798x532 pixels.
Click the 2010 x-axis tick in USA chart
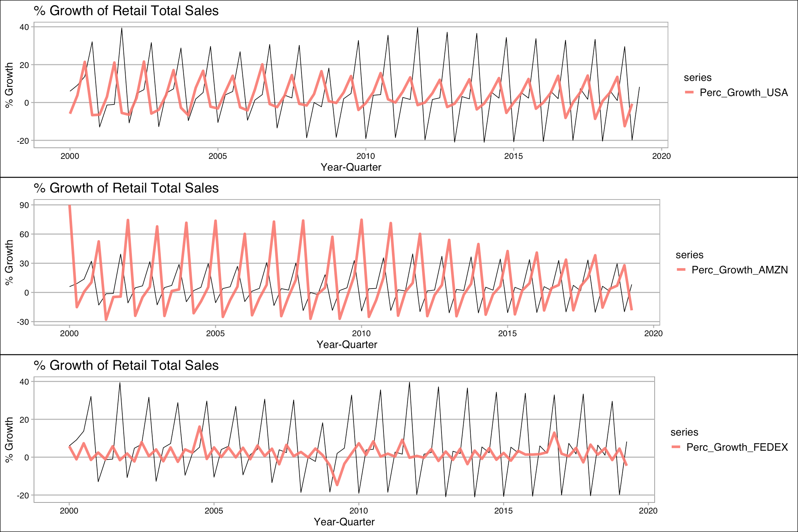[x=365, y=156]
